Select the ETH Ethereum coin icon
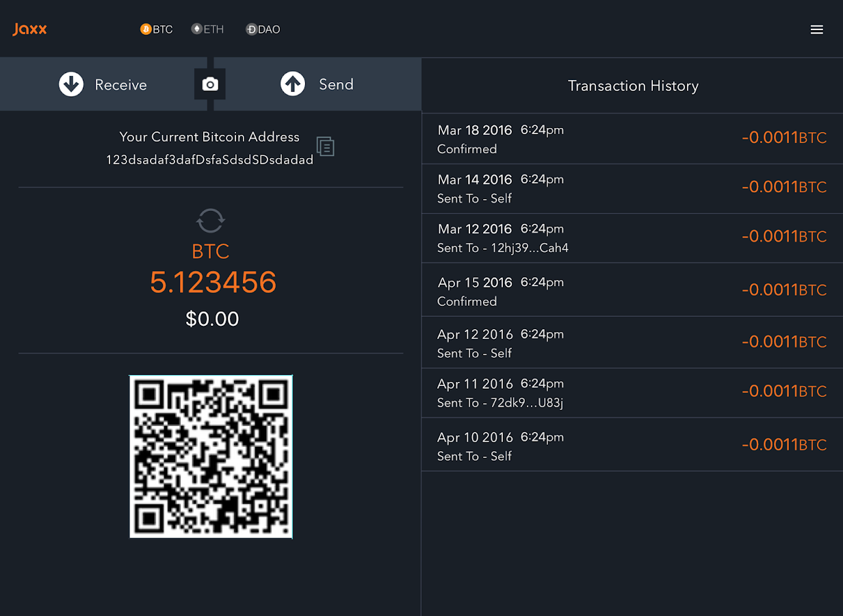 coord(196,29)
